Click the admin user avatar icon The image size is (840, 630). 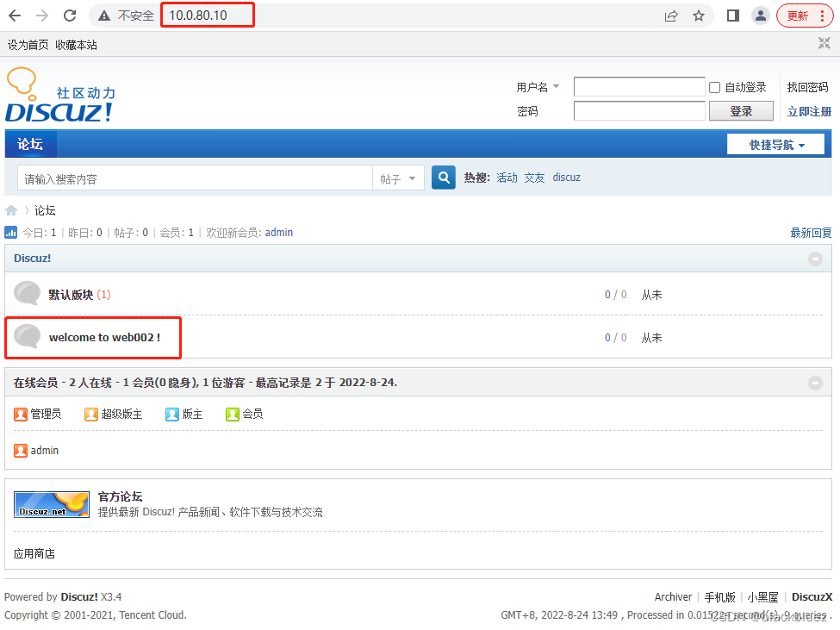pos(21,451)
